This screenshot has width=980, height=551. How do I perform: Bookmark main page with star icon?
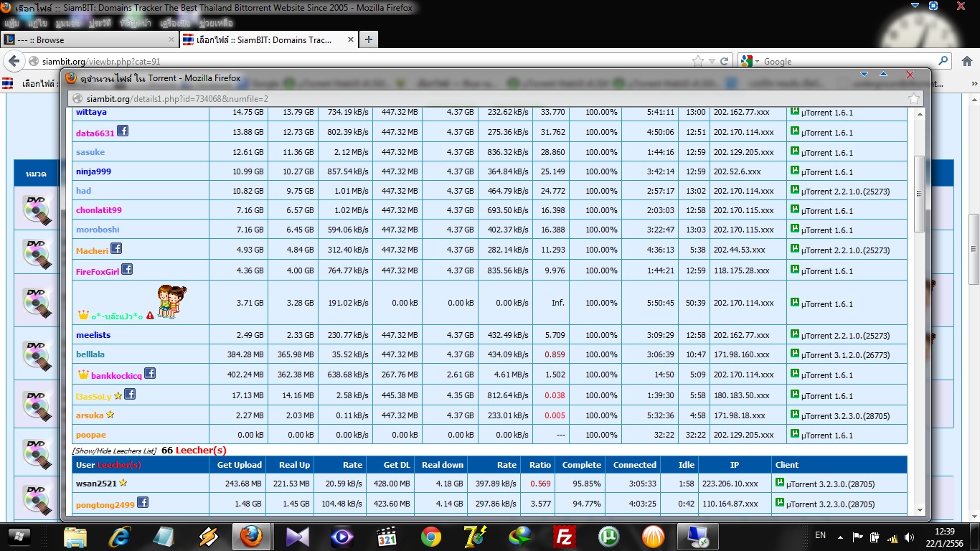click(x=698, y=61)
